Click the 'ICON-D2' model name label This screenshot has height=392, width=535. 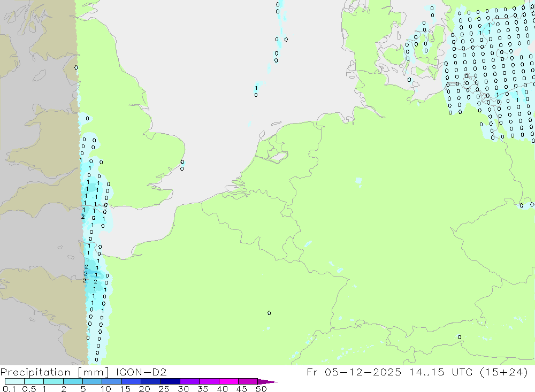coord(141,372)
